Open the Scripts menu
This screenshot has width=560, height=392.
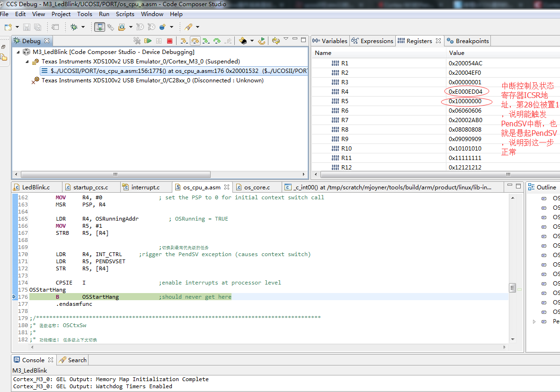pos(125,14)
